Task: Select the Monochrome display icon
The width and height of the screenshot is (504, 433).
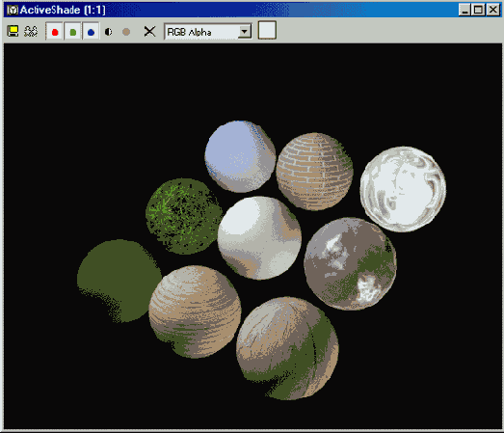Action: pyautogui.click(x=126, y=32)
